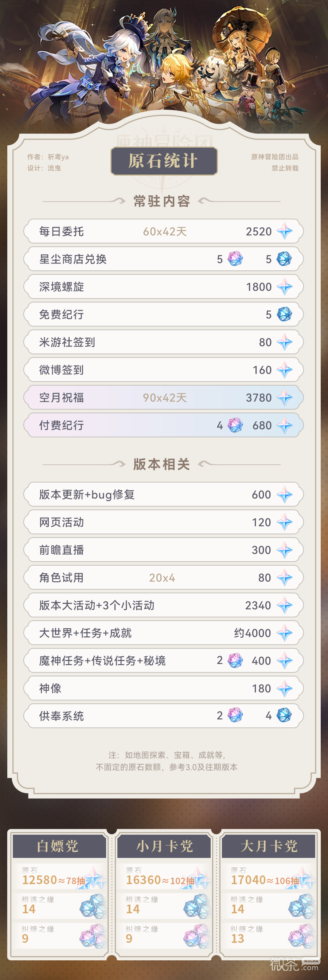Click the primogem icon in the 每日委托 row
This screenshot has height=980, width=328.
(284, 231)
